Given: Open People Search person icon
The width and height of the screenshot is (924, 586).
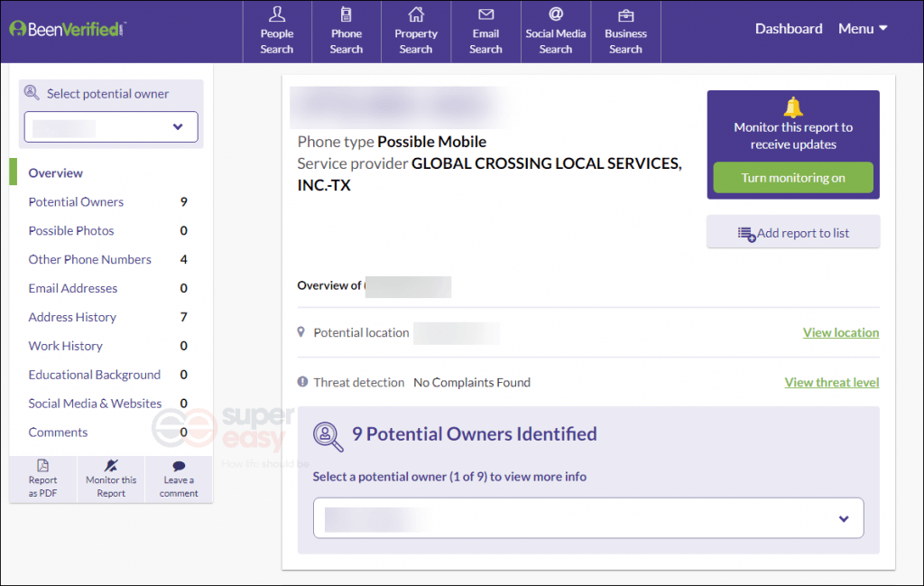Looking at the screenshot, I should point(277,14).
